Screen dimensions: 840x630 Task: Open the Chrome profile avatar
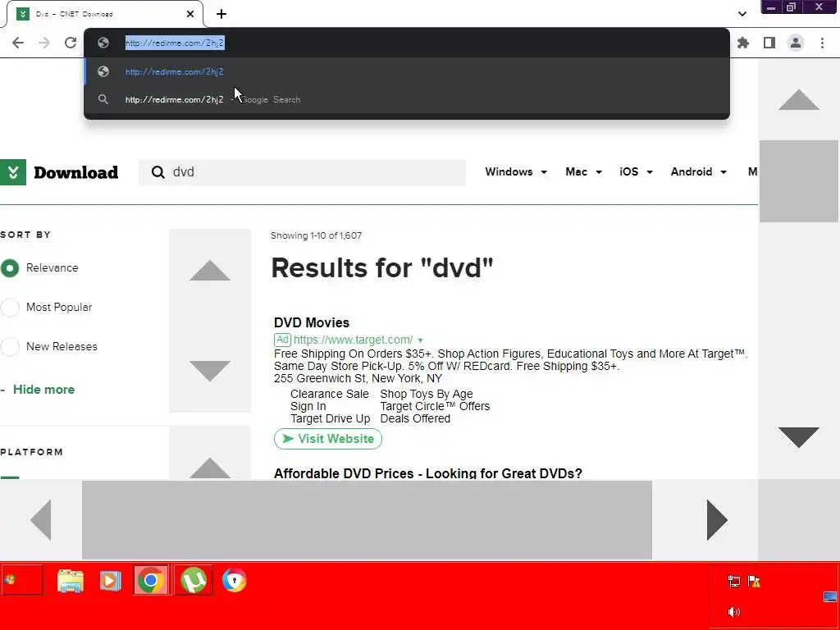tap(796, 43)
